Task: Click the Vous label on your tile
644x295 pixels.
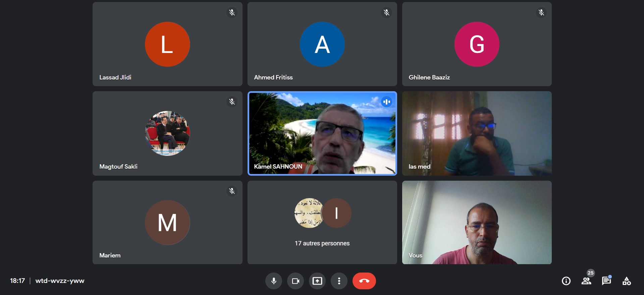Action: (x=416, y=255)
